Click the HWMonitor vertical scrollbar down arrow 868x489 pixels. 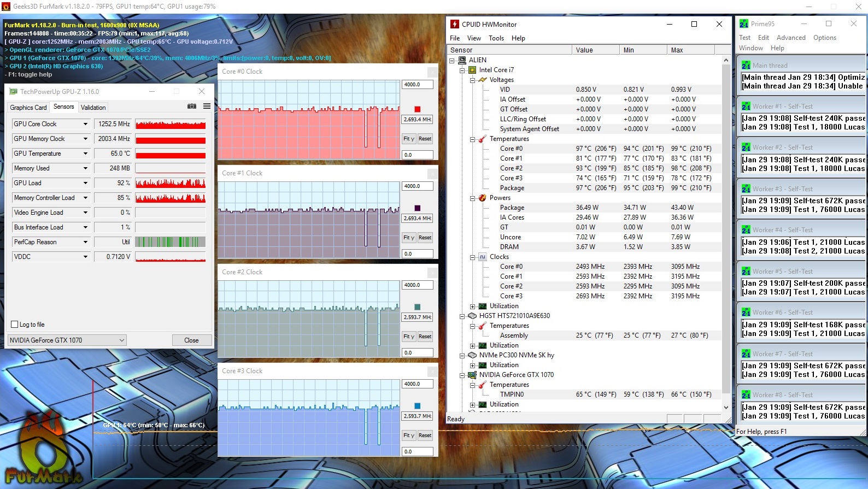click(x=726, y=407)
